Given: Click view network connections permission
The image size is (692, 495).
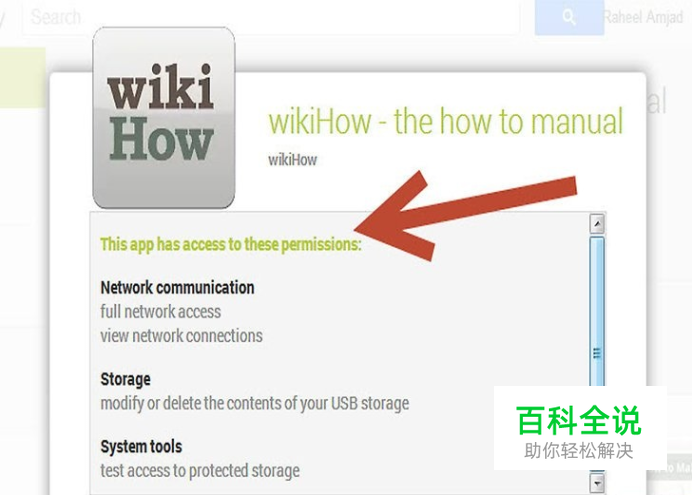Looking at the screenshot, I should pos(181,336).
